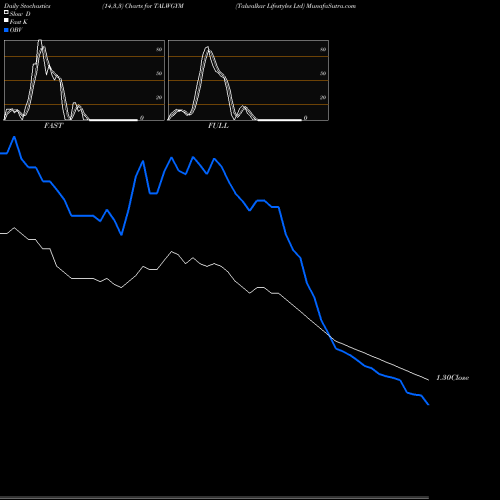The width and height of the screenshot is (500, 500).
Task: Click the '80' level in FULL chart
Action: click(323, 49)
